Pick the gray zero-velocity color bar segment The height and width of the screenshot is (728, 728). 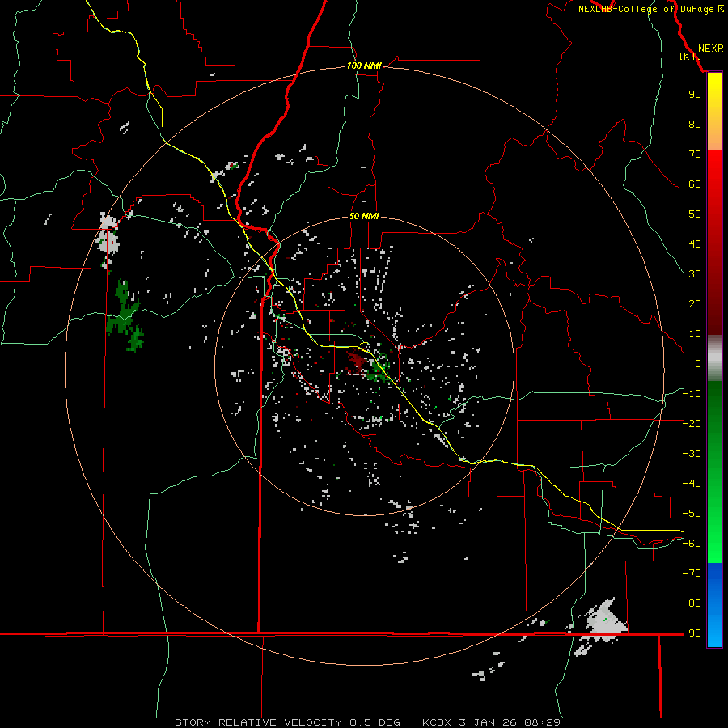714,358
